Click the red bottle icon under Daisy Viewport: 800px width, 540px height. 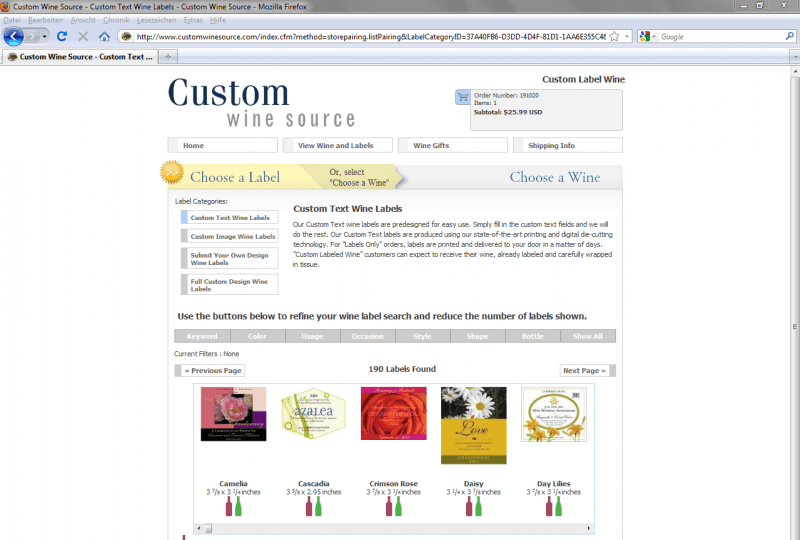pyautogui.click(x=469, y=506)
